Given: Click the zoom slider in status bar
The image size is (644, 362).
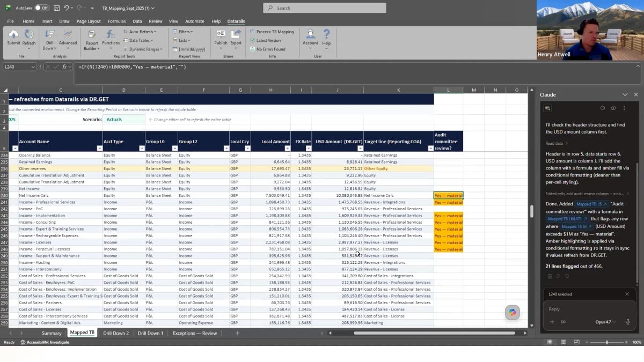Looking at the screenshot, I should pyautogui.click(x=606, y=342).
